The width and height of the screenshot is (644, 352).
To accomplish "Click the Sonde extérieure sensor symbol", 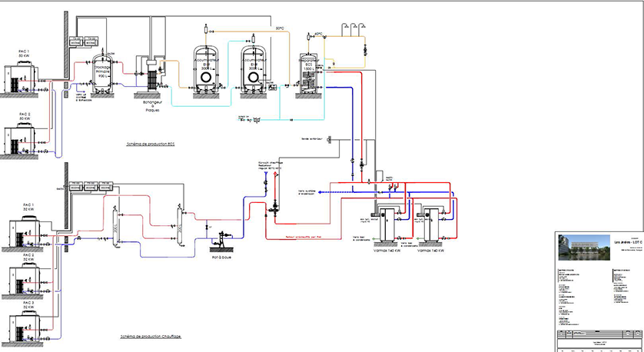I will (330, 140).
